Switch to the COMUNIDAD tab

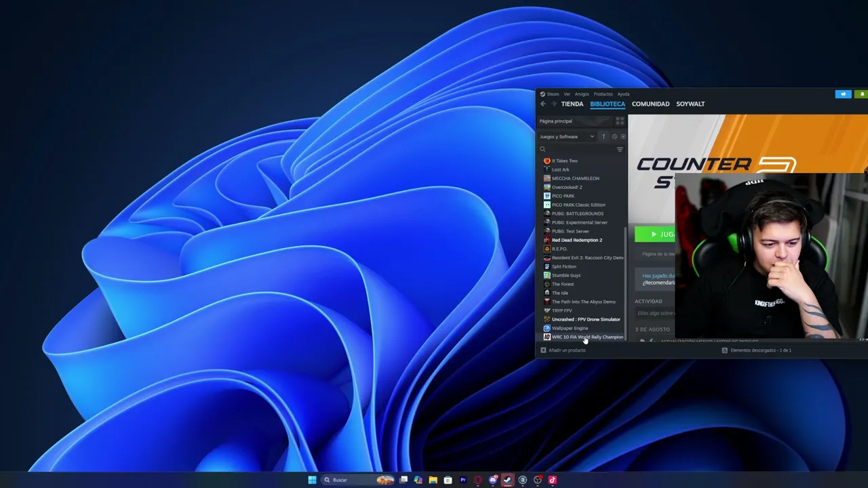point(650,104)
